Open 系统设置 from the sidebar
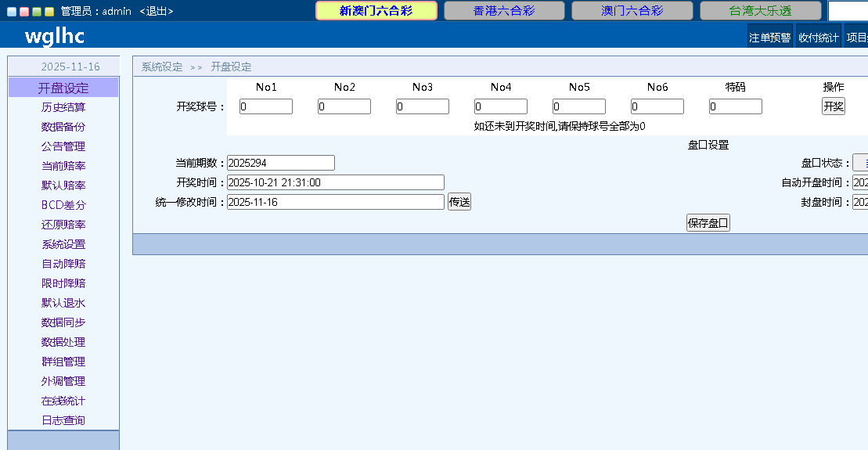This screenshot has height=450, width=868. (x=63, y=244)
